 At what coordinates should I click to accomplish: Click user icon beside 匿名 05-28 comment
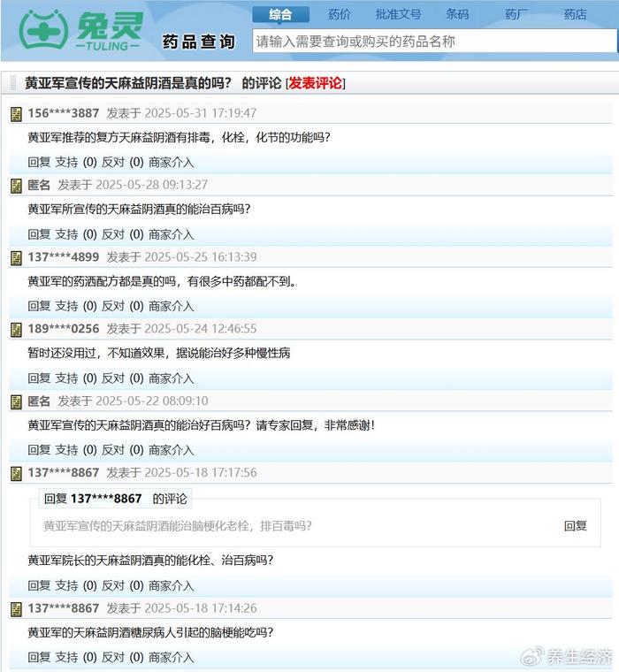[x=16, y=186]
